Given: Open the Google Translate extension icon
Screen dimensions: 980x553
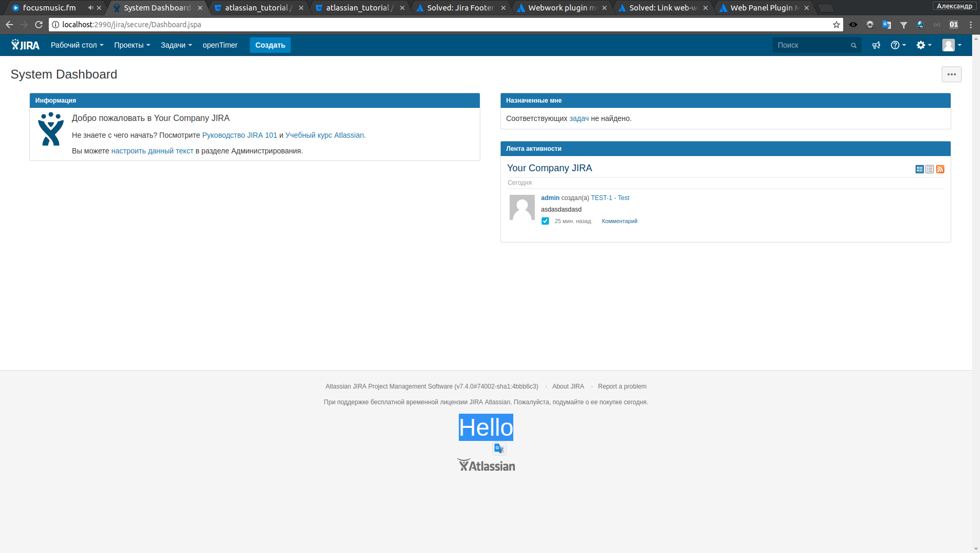Looking at the screenshot, I should [x=887, y=25].
